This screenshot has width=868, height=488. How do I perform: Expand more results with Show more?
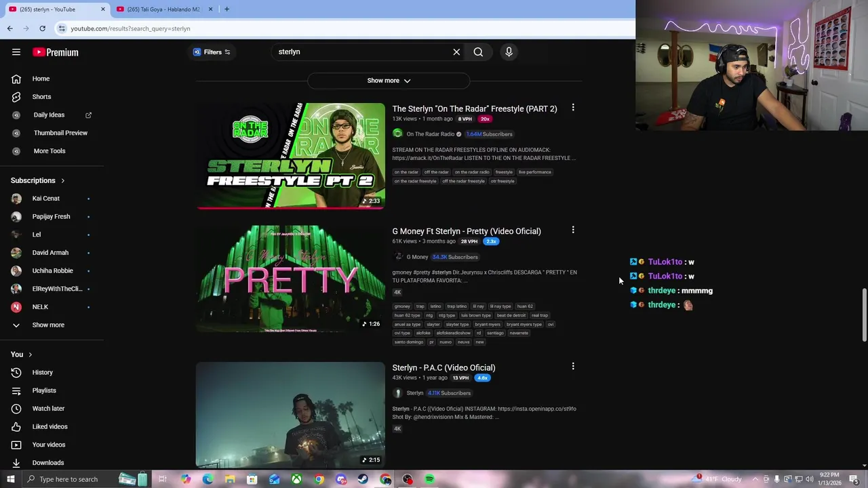click(x=389, y=81)
